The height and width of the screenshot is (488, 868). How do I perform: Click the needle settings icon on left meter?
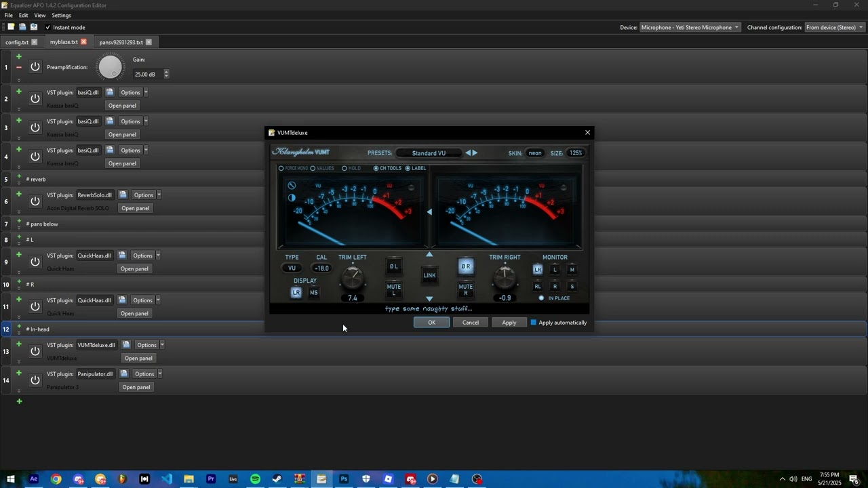pyautogui.click(x=292, y=186)
